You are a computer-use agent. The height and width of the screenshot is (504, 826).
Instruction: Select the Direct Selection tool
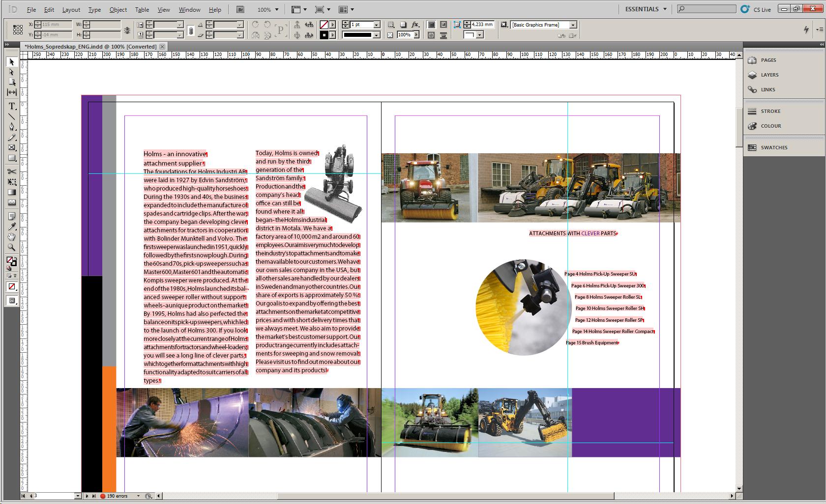[12, 72]
